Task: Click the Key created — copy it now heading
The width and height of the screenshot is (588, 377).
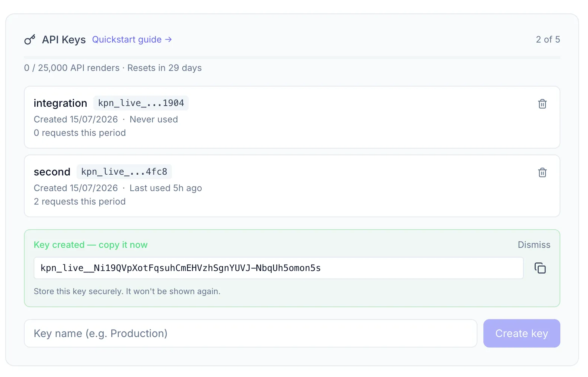Action: 90,245
